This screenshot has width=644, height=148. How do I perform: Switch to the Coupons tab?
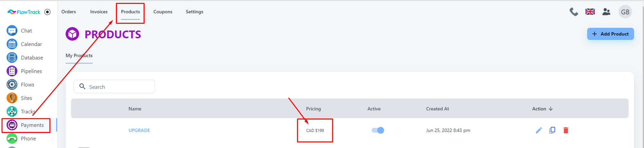[x=163, y=12]
